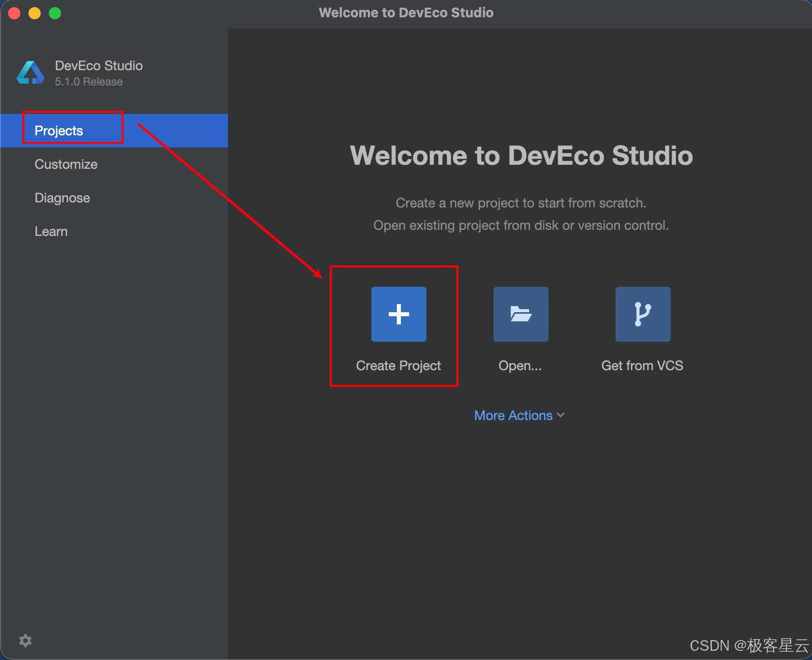Minimize the window with yellow button
This screenshot has height=660, width=812.
click(x=35, y=13)
